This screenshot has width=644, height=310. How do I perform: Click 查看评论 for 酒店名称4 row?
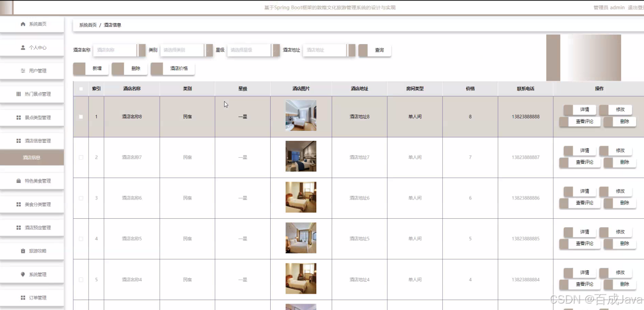pyautogui.click(x=580, y=284)
